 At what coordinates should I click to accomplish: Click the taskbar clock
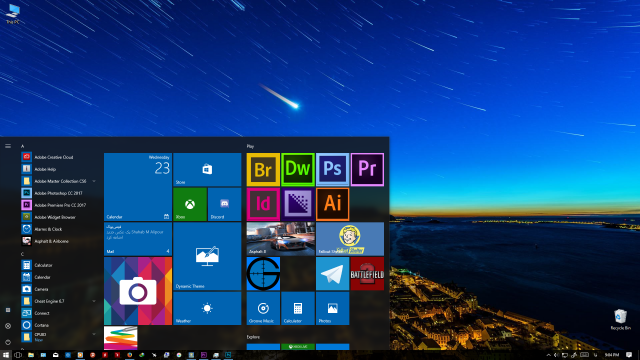pyautogui.click(x=611, y=355)
